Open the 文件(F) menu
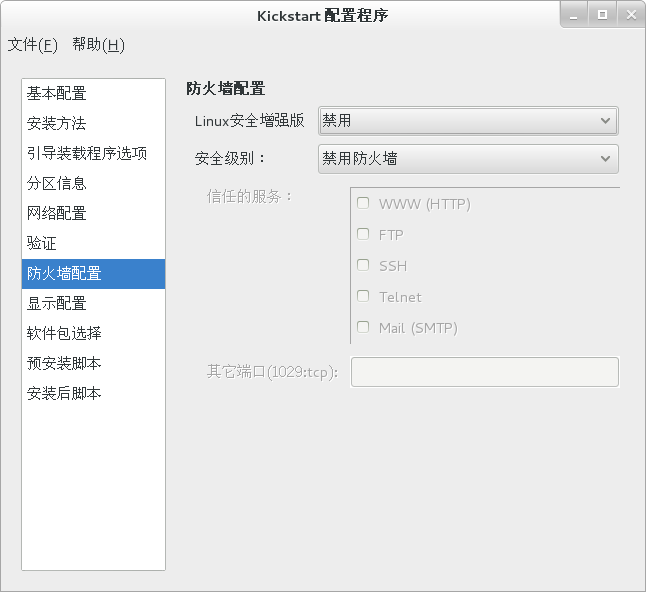This screenshot has width=646, height=592. (33, 44)
